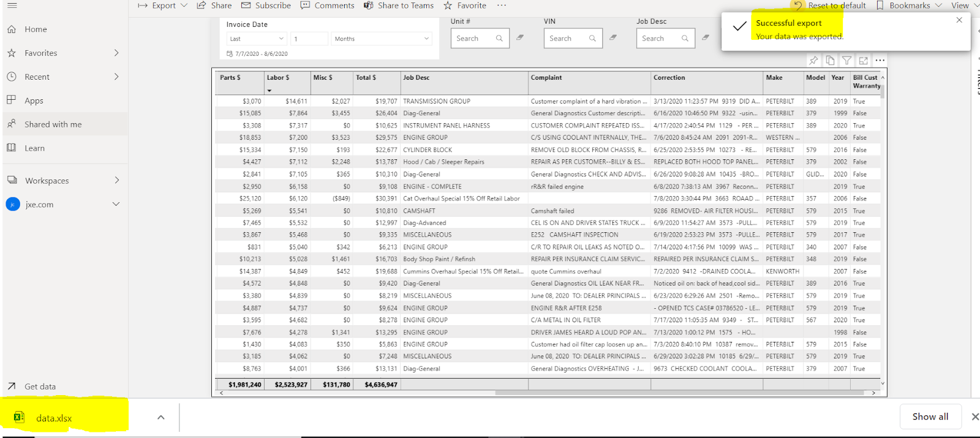Image resolution: width=980 pixels, height=438 pixels.
Task: Open the View dropdown menu
Action: tap(965, 6)
